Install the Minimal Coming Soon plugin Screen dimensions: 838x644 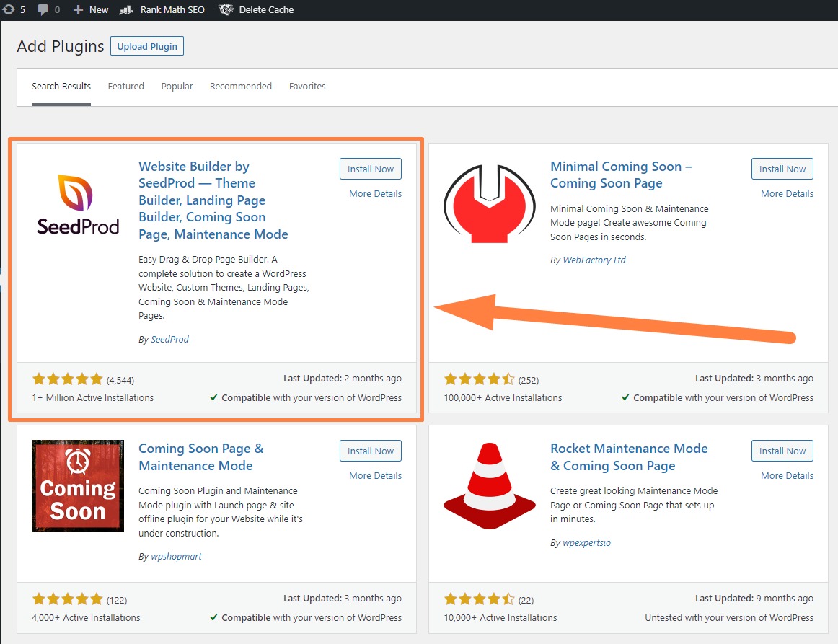coord(782,169)
